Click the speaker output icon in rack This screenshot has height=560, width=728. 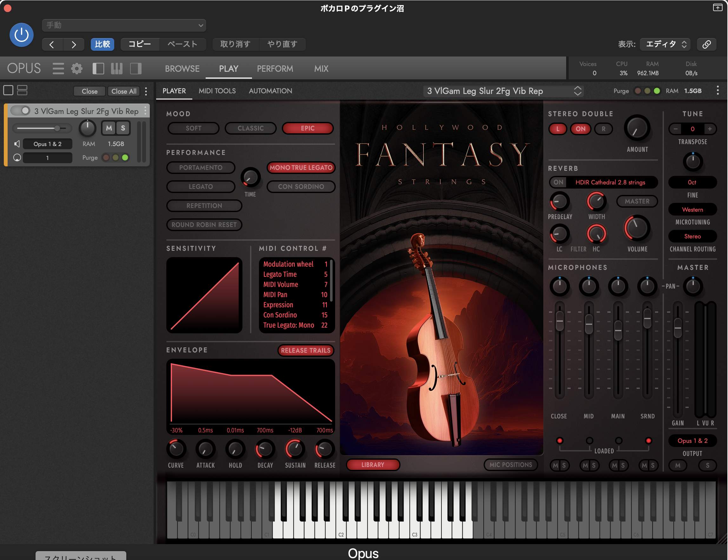[x=17, y=144]
